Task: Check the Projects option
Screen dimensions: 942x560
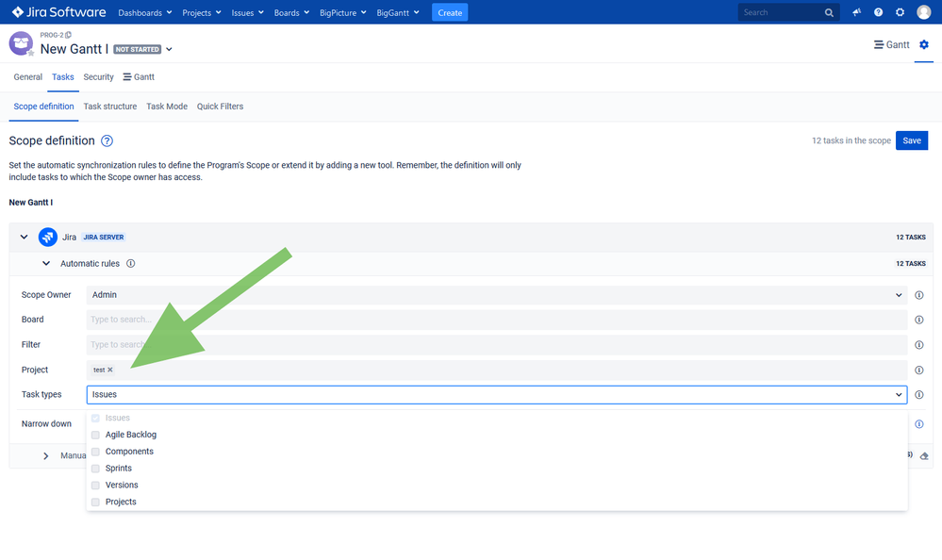Action: tap(95, 502)
